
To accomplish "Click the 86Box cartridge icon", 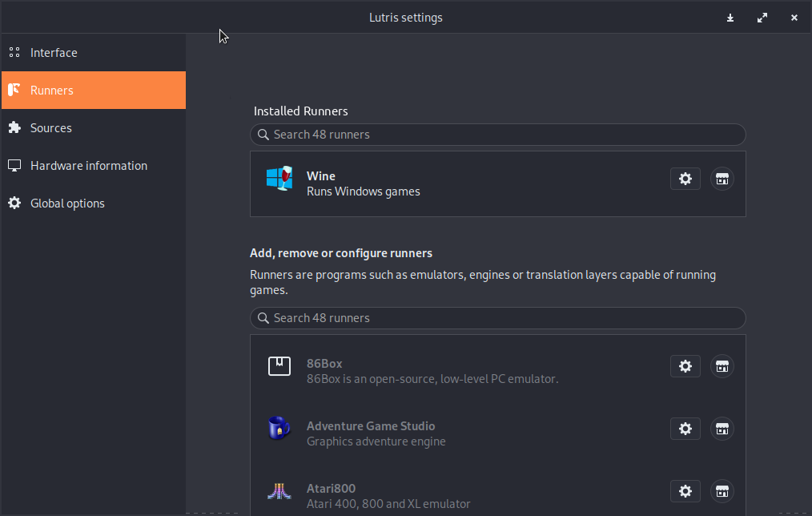I will [x=279, y=365].
